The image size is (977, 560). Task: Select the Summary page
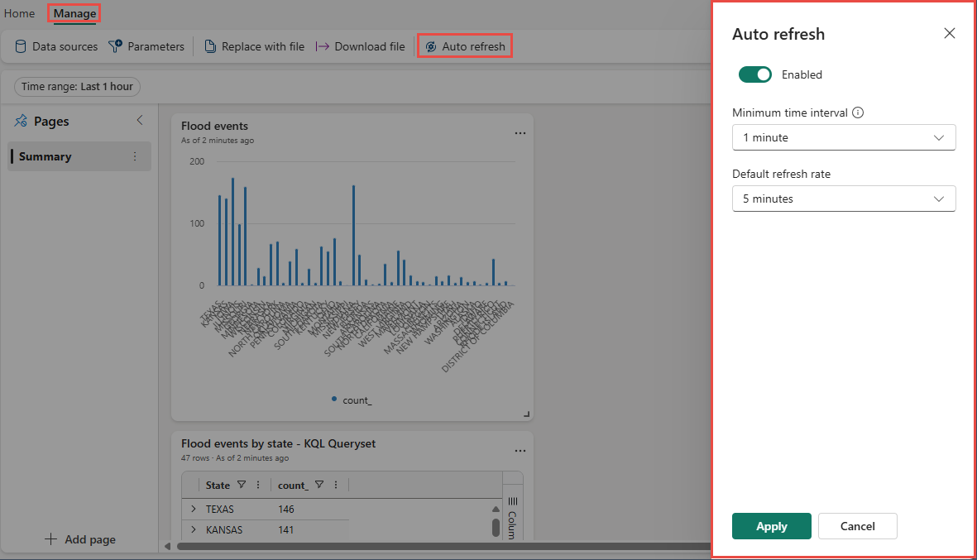79,156
